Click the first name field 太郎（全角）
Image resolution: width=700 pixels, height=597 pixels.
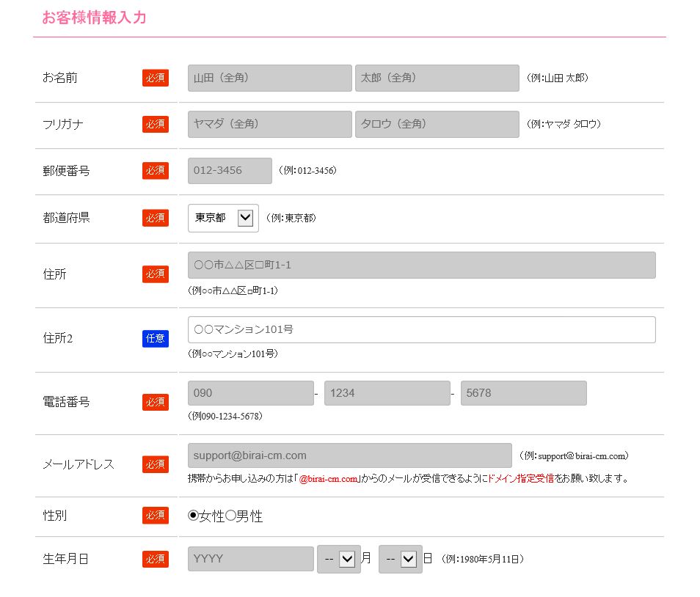click(x=437, y=78)
